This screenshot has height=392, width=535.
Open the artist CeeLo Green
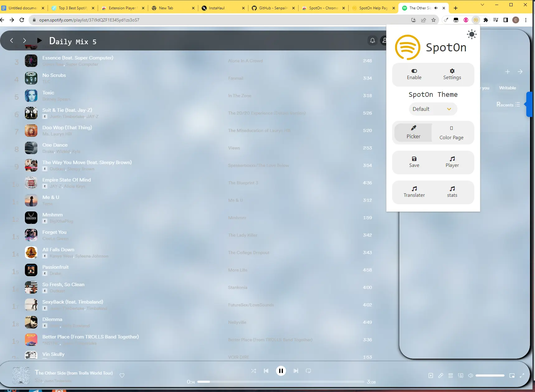(x=55, y=239)
